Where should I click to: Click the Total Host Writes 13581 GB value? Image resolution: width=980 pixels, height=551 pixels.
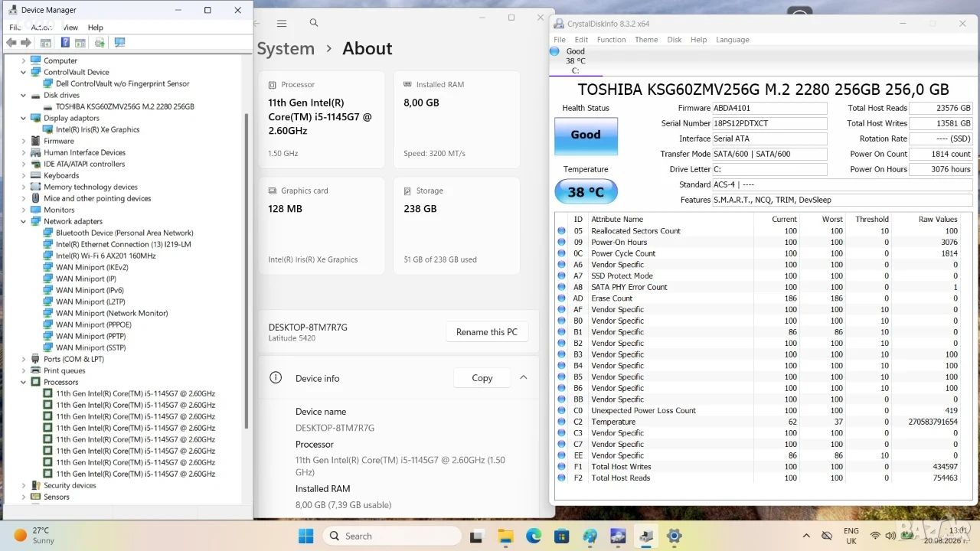click(x=941, y=123)
